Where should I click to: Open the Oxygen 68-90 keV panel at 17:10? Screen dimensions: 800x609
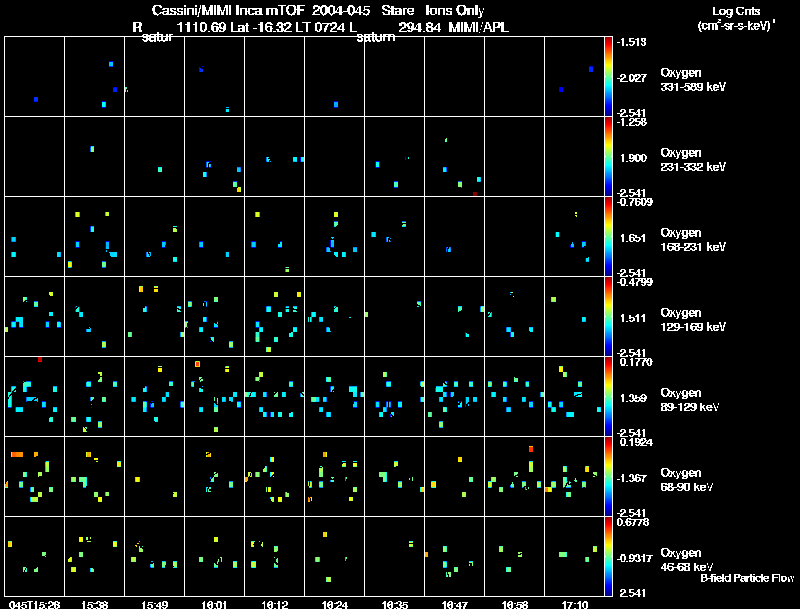point(574,477)
